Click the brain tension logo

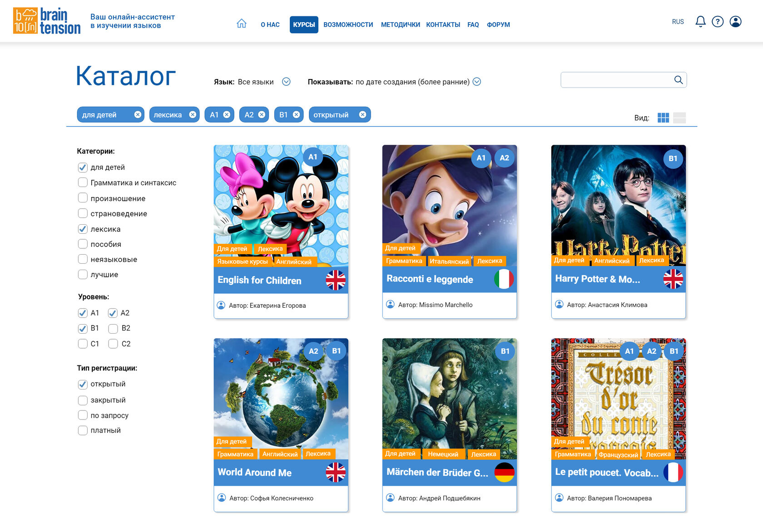pos(47,21)
